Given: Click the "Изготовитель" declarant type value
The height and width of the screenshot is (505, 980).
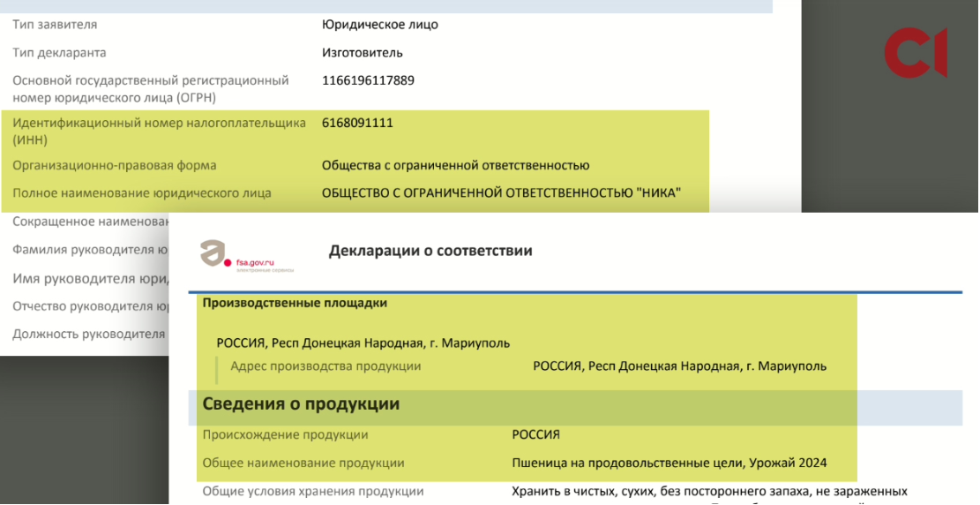Looking at the screenshot, I should pyautogui.click(x=363, y=53).
